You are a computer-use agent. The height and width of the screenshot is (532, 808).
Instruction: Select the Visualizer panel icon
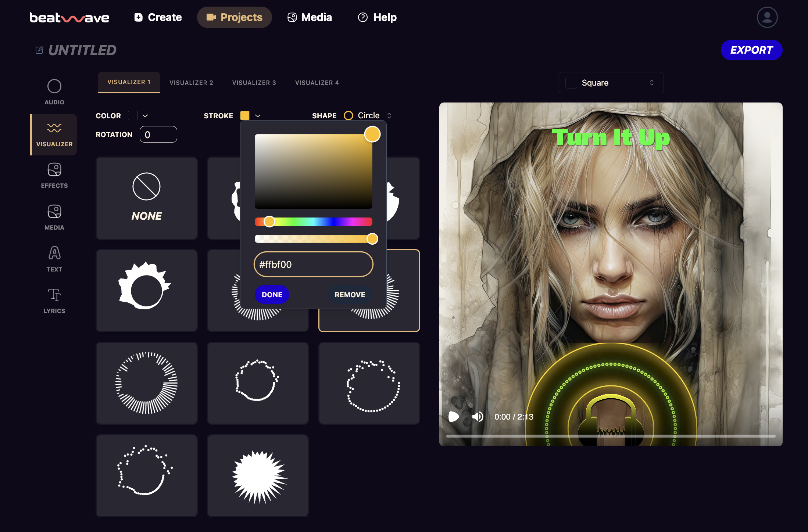[x=54, y=127]
